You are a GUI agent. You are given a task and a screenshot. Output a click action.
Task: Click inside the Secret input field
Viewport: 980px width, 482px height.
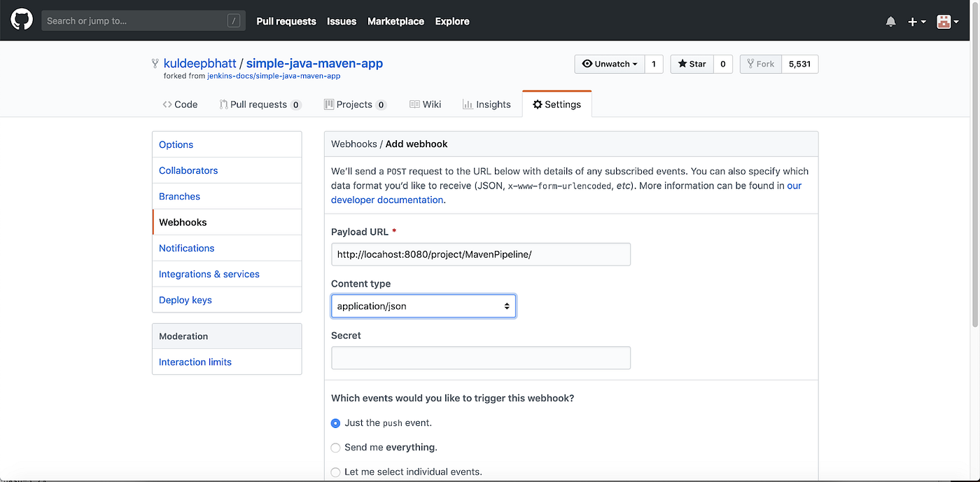(480, 357)
